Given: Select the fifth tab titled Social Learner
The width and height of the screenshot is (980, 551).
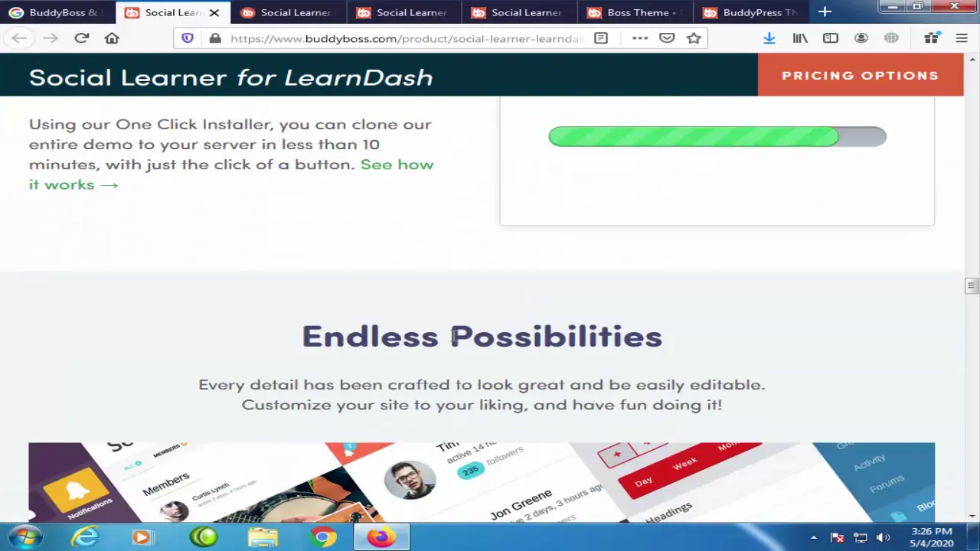Looking at the screenshot, I should coord(519,12).
